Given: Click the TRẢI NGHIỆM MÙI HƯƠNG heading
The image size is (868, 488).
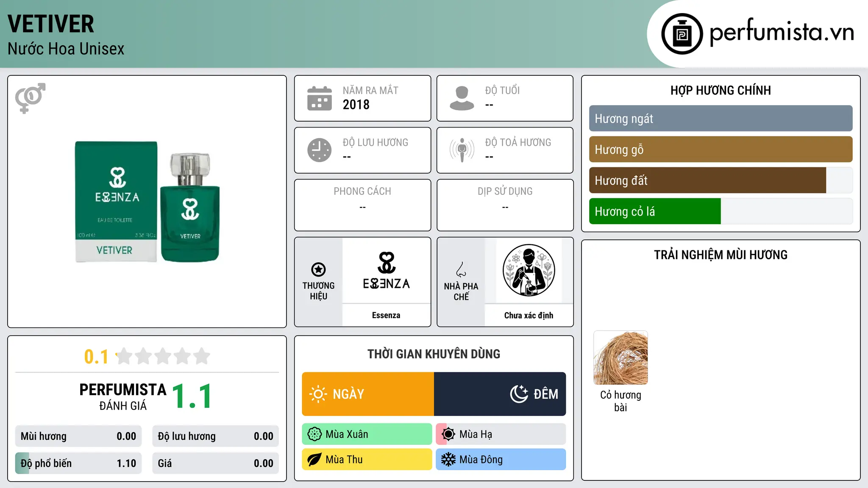Looking at the screenshot, I should coord(721,255).
